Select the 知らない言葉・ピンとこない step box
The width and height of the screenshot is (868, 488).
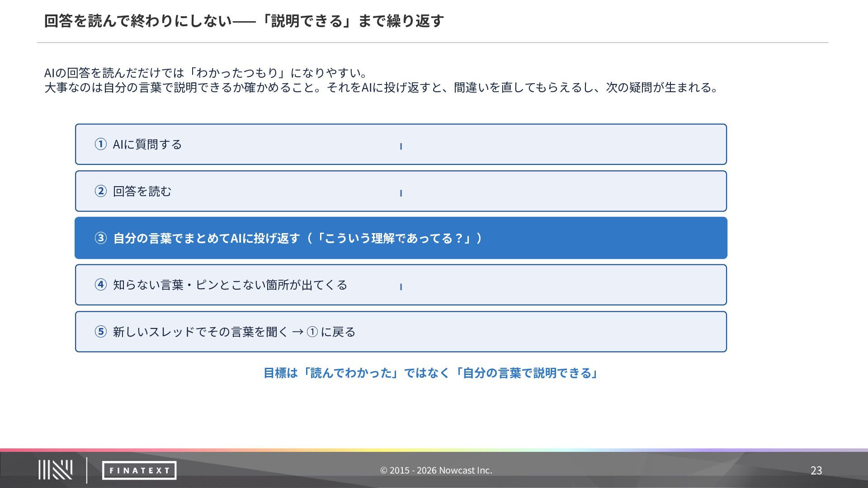click(x=401, y=285)
